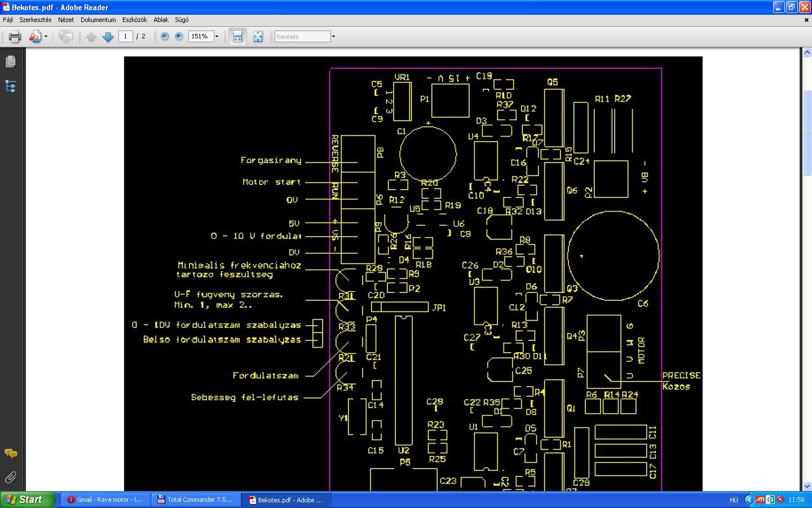This screenshot has height=508, width=812.
Task: Switch to Total Commander in taskbar
Action: pyautogui.click(x=195, y=500)
